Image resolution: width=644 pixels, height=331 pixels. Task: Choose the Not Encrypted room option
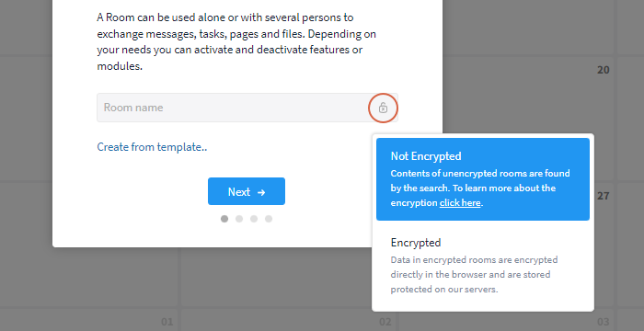point(483,179)
